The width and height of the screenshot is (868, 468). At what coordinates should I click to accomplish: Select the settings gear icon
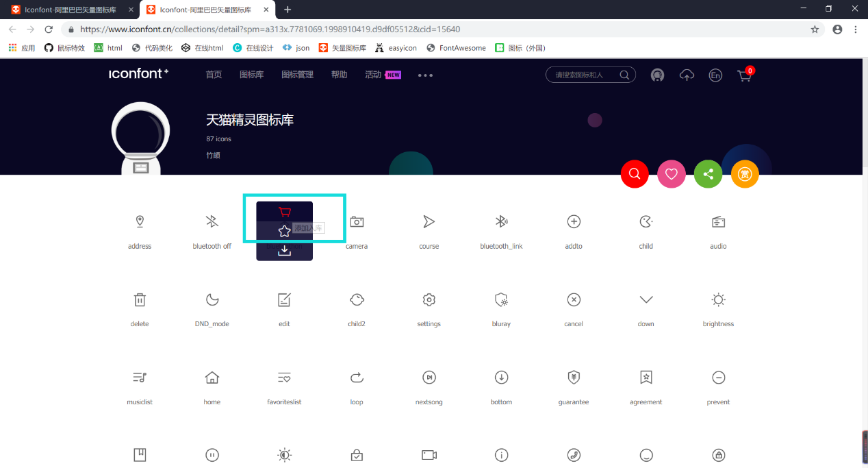pyautogui.click(x=429, y=299)
